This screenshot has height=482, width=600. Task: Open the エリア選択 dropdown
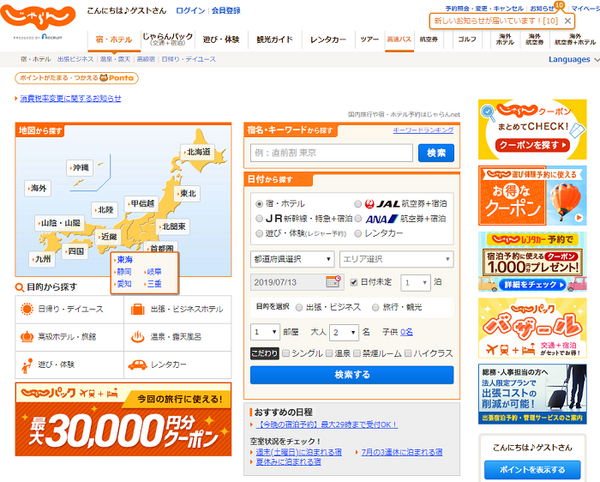point(396,259)
